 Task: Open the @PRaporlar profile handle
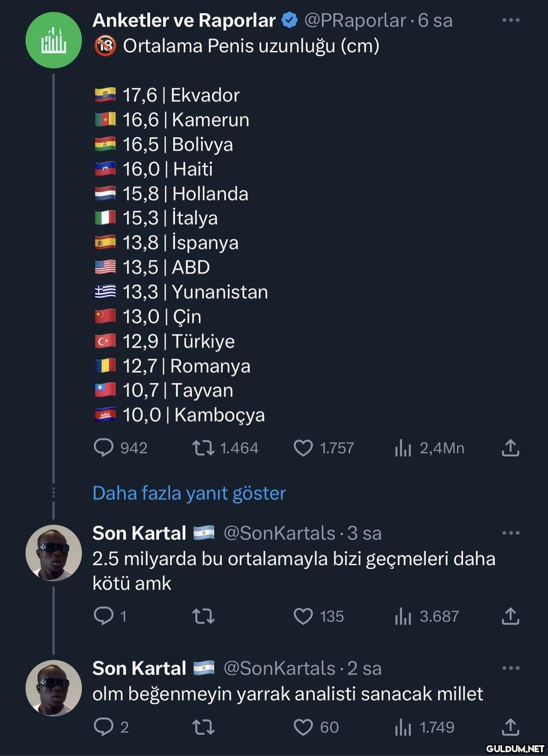tap(355, 20)
